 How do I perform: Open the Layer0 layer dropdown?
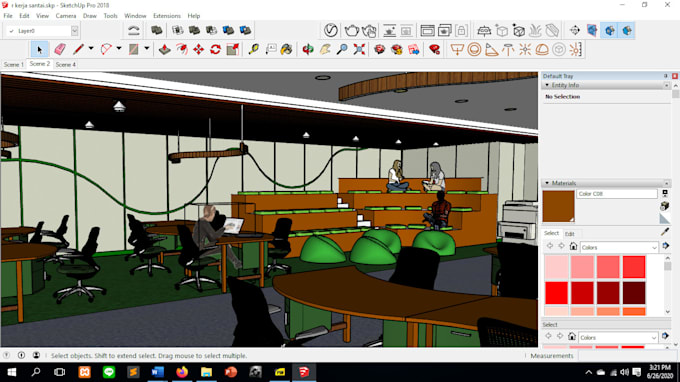click(x=75, y=31)
